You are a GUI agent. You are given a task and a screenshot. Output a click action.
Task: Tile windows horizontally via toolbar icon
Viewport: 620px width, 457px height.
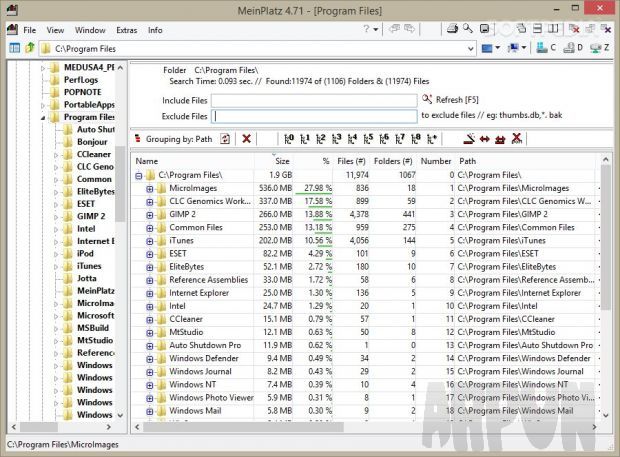[x=537, y=28]
